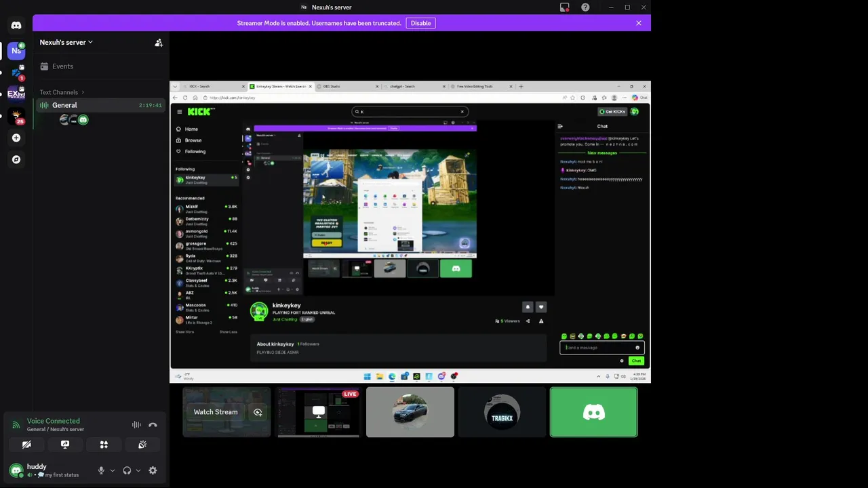Select the car avatar participant tile
This screenshot has width=868, height=488.
pos(410,412)
